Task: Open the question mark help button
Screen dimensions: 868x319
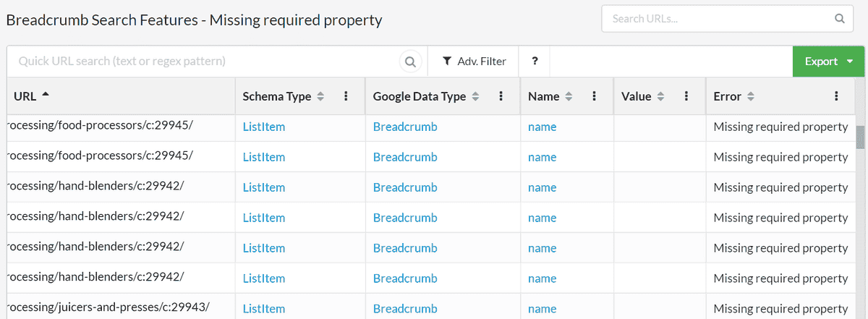Action: (x=535, y=61)
